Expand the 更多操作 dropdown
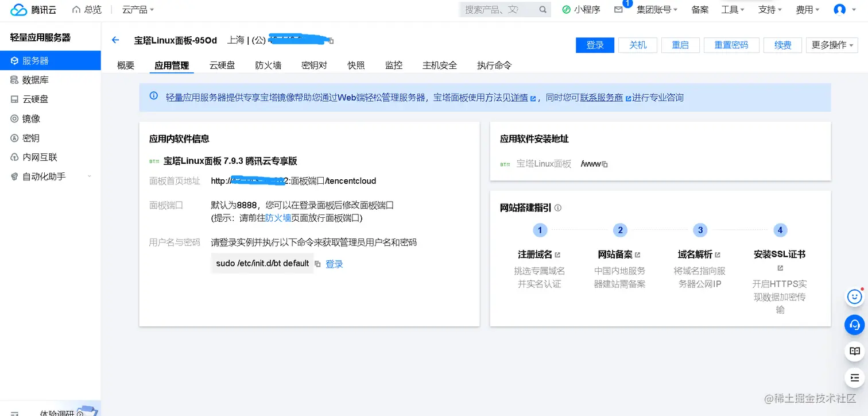 [x=831, y=45]
